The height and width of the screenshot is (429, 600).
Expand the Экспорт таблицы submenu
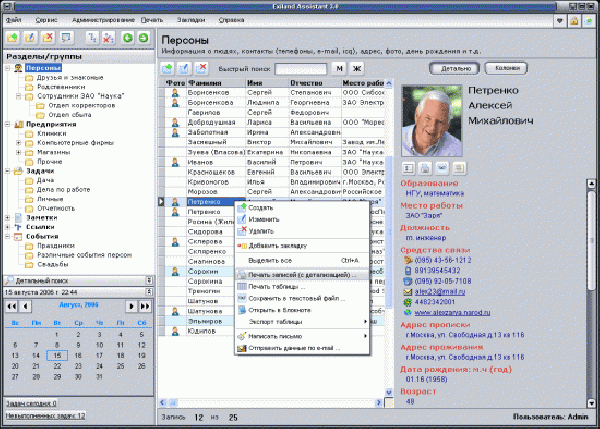click(290, 320)
